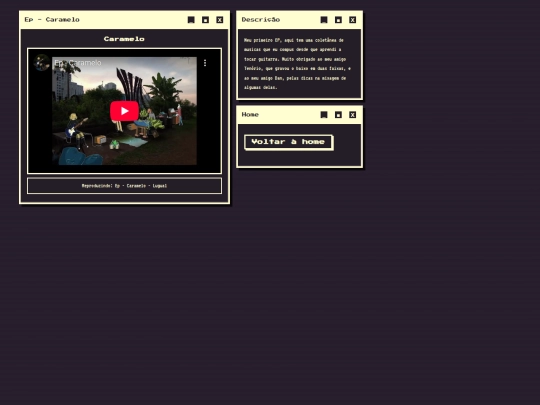Select the Ep - Caramelo window title

pos(52,20)
